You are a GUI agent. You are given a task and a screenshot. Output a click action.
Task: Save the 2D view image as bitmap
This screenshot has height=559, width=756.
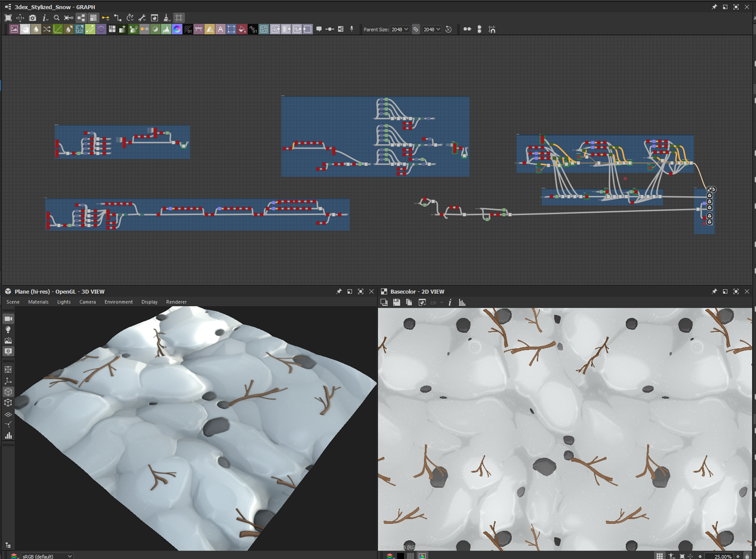pos(396,303)
